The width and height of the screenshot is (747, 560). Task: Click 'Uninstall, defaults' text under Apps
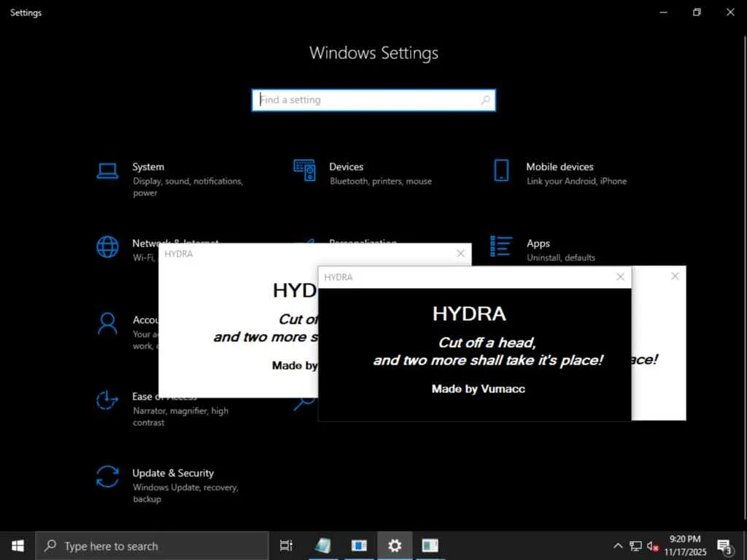tap(561, 257)
